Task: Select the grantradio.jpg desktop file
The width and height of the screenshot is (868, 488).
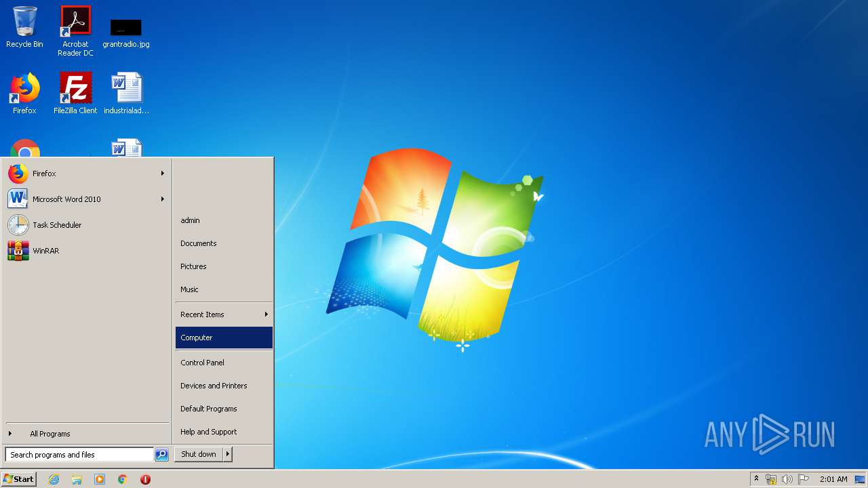Action: [126, 33]
